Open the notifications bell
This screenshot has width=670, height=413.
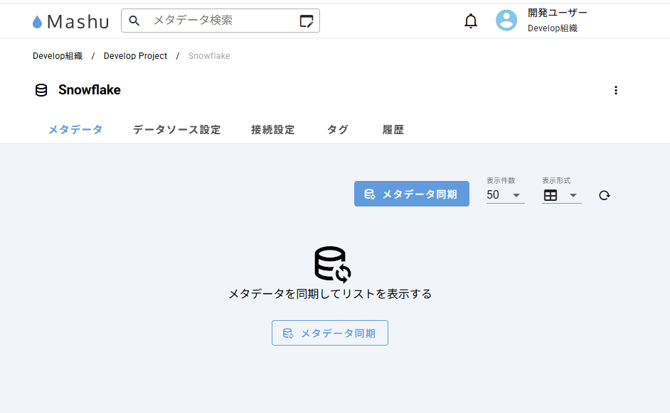click(x=471, y=21)
